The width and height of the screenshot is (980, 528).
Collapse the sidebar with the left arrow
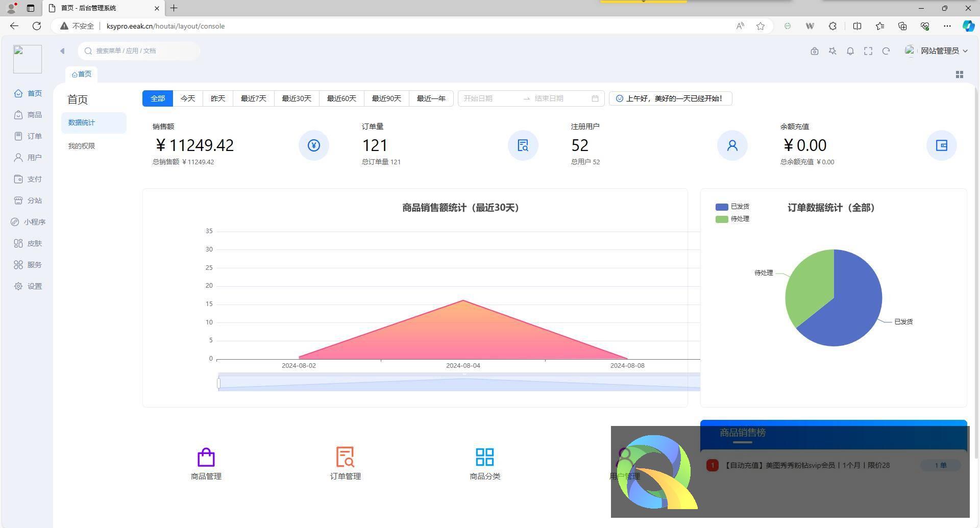tap(62, 51)
